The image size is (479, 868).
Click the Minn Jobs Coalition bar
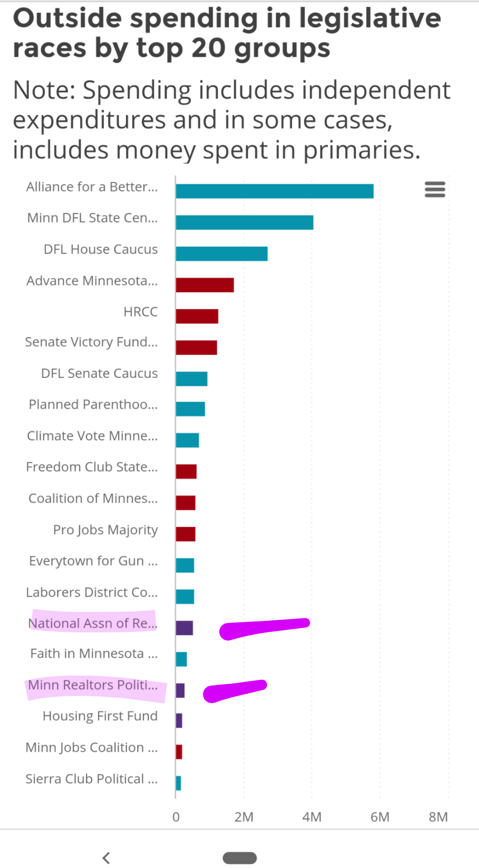179,752
